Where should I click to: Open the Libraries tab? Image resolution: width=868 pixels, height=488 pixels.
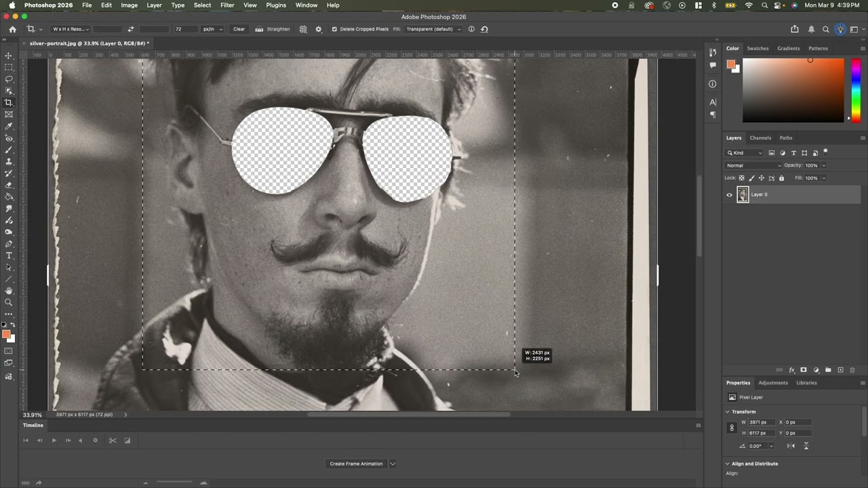[806, 383]
